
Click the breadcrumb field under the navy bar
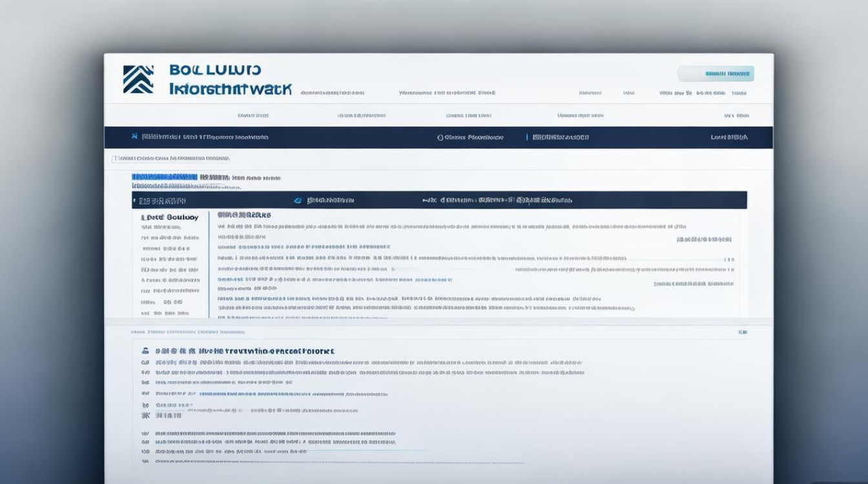tap(171, 158)
